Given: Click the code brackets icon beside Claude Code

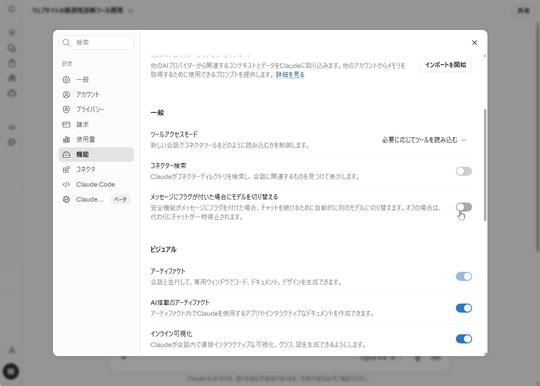Looking at the screenshot, I should pos(66,185).
